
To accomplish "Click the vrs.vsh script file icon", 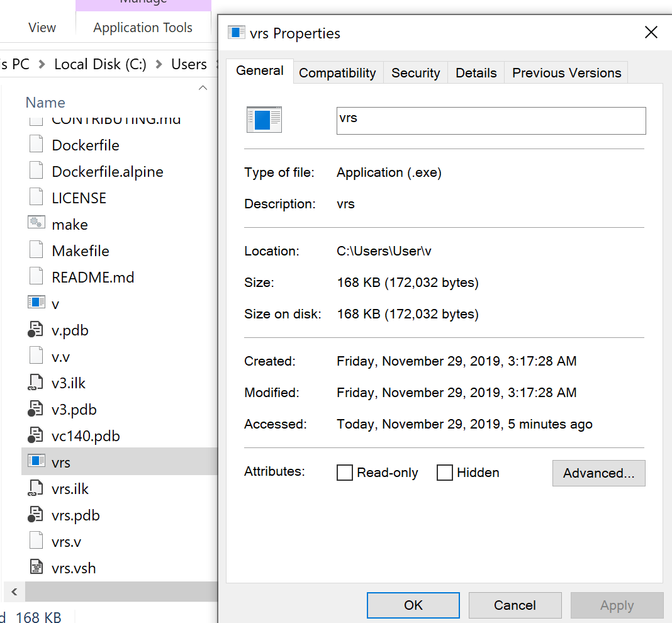I will click(x=36, y=567).
